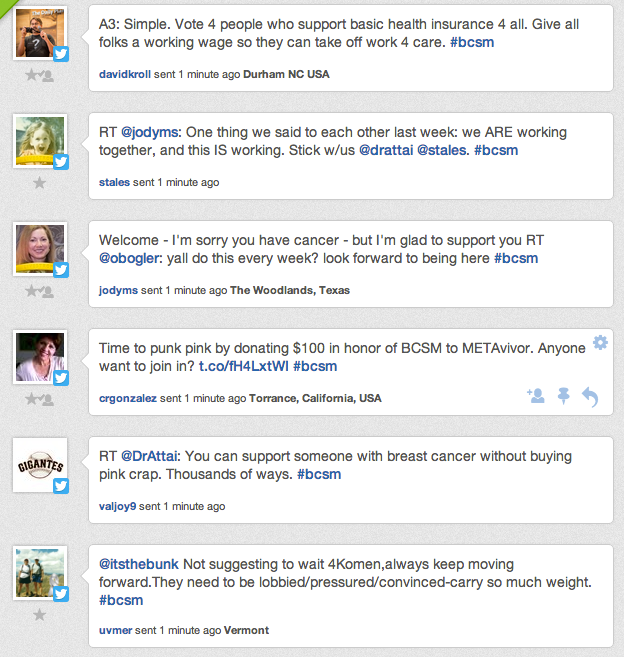Image resolution: width=624 pixels, height=657 pixels.
Task: Click the @DrAttai mention in valjoy9's tweet
Action: point(151,456)
